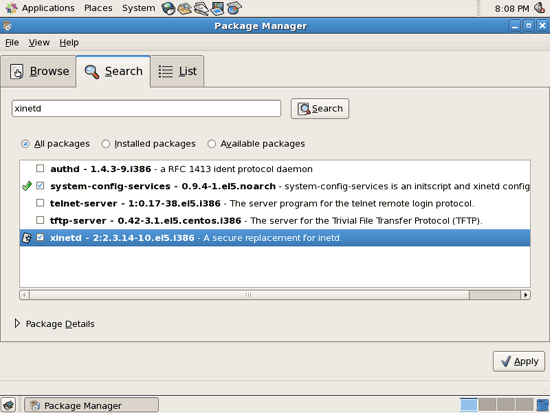Open the email client launcher icon

tap(185, 8)
